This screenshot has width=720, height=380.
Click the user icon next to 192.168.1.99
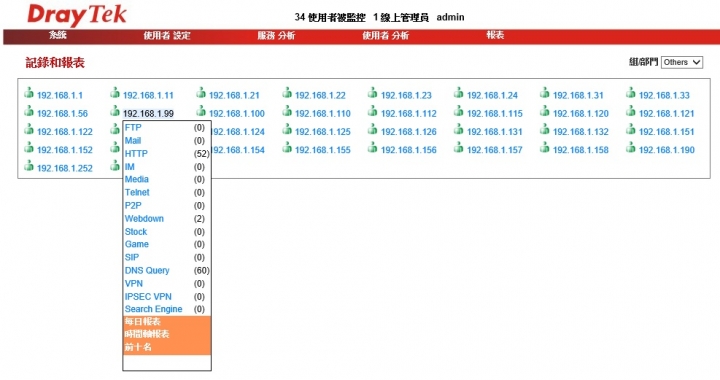click(115, 111)
